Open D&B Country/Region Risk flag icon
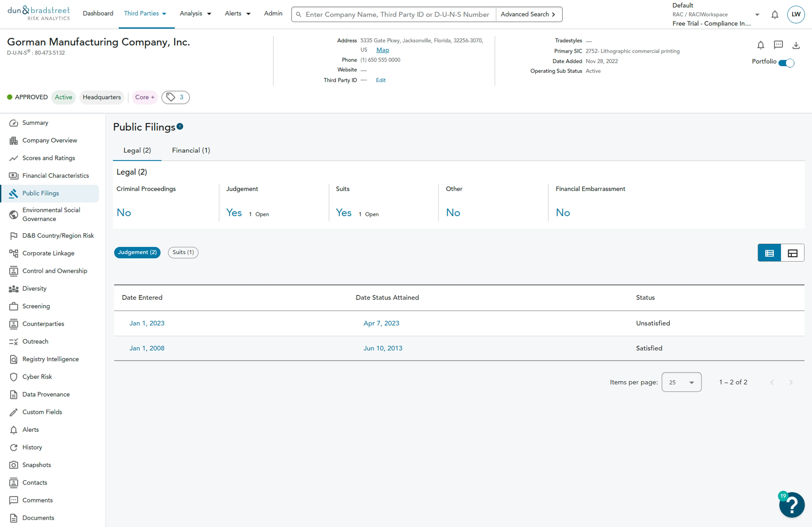Screen dimensions: 812x527 click(x=13, y=236)
